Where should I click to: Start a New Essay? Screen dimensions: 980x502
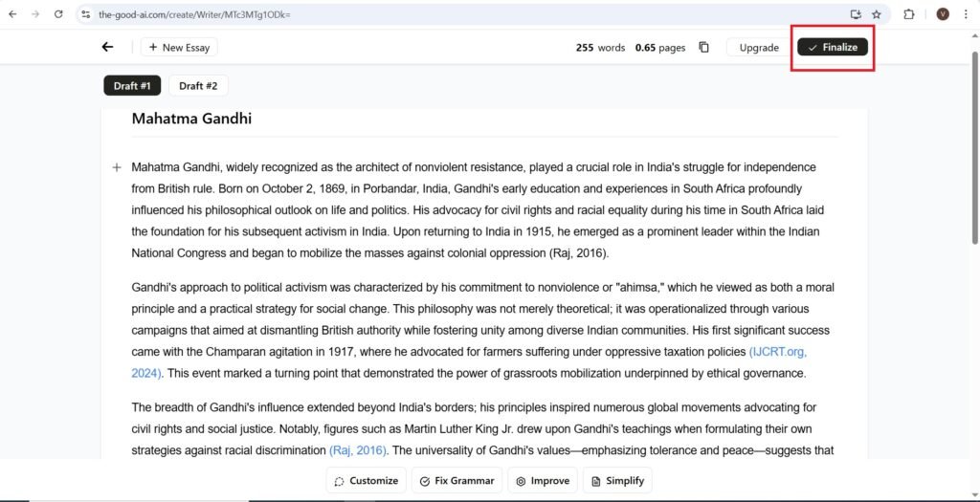pos(179,47)
